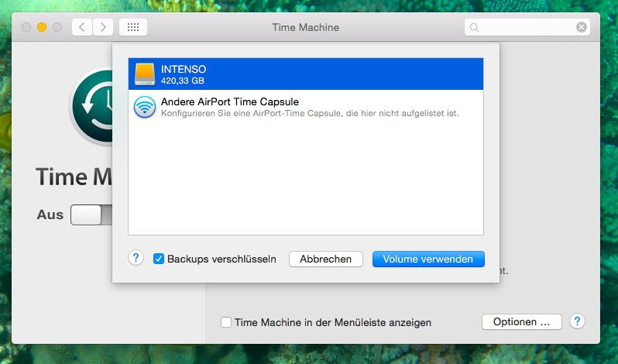Enable Time Machine in der Menüleiste anzeigen
This screenshot has width=618, height=364.
pyautogui.click(x=226, y=322)
